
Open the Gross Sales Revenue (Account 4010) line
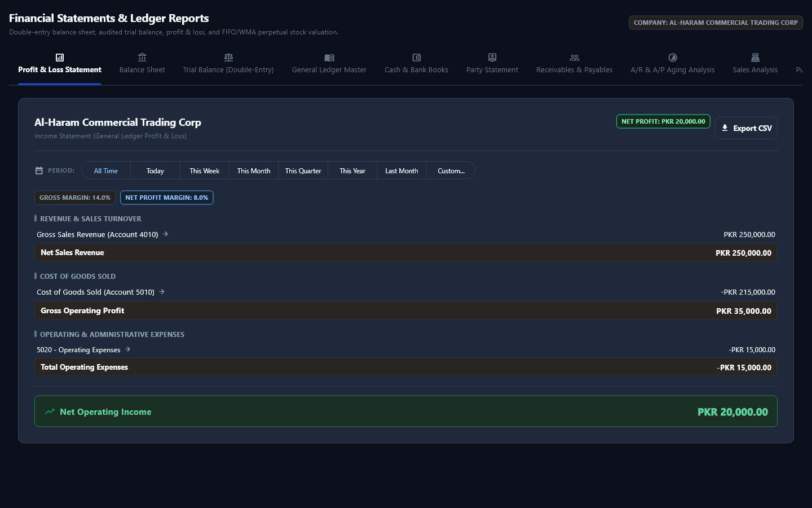pyautogui.click(x=406, y=234)
